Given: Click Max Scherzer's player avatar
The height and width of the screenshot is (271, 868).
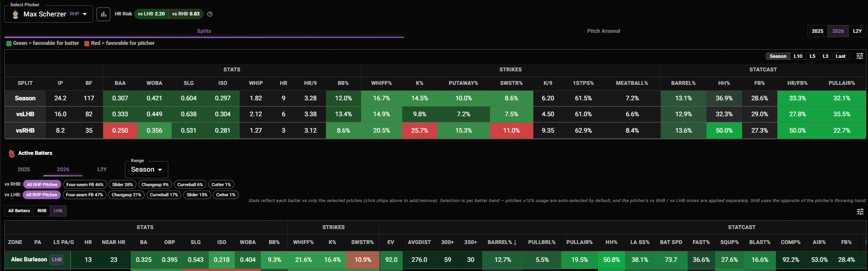Looking at the screenshot, I should coord(15,14).
